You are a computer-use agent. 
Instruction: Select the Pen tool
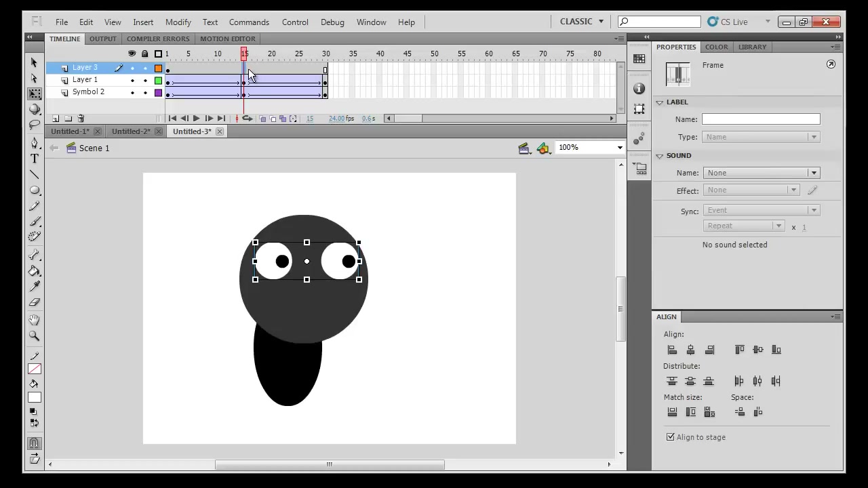point(35,143)
